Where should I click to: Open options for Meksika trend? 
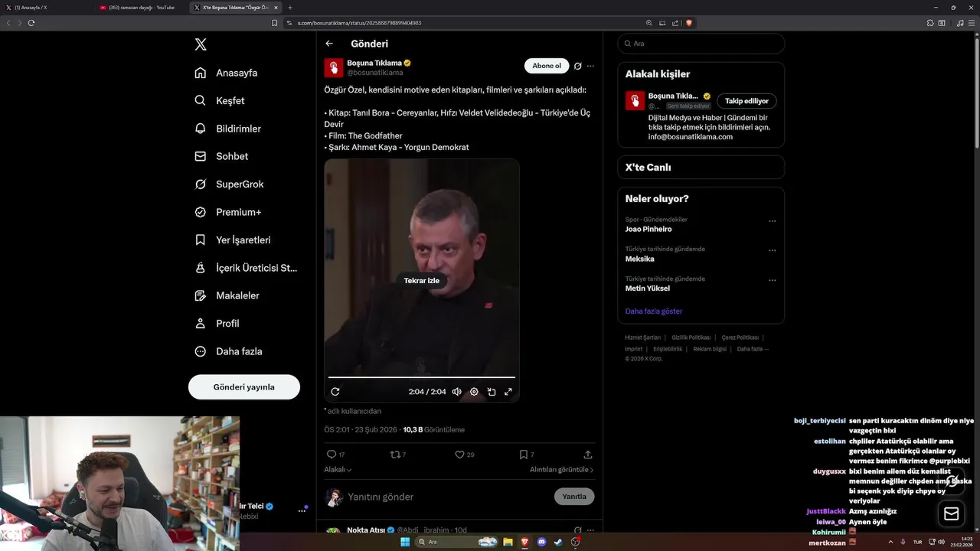(772, 250)
